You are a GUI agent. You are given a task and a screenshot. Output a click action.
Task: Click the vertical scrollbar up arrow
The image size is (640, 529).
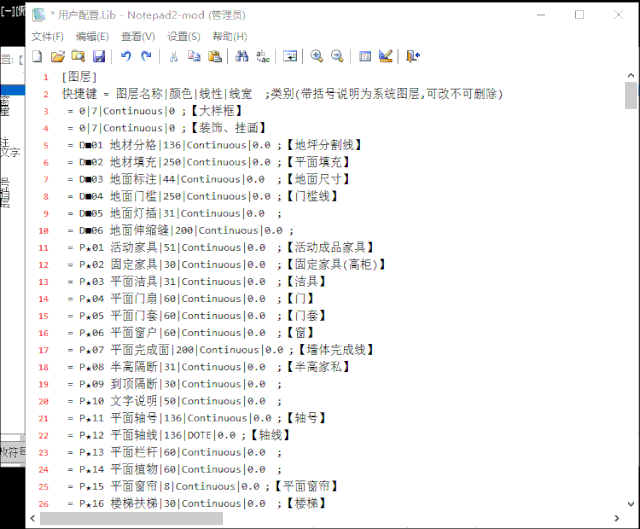(631, 76)
